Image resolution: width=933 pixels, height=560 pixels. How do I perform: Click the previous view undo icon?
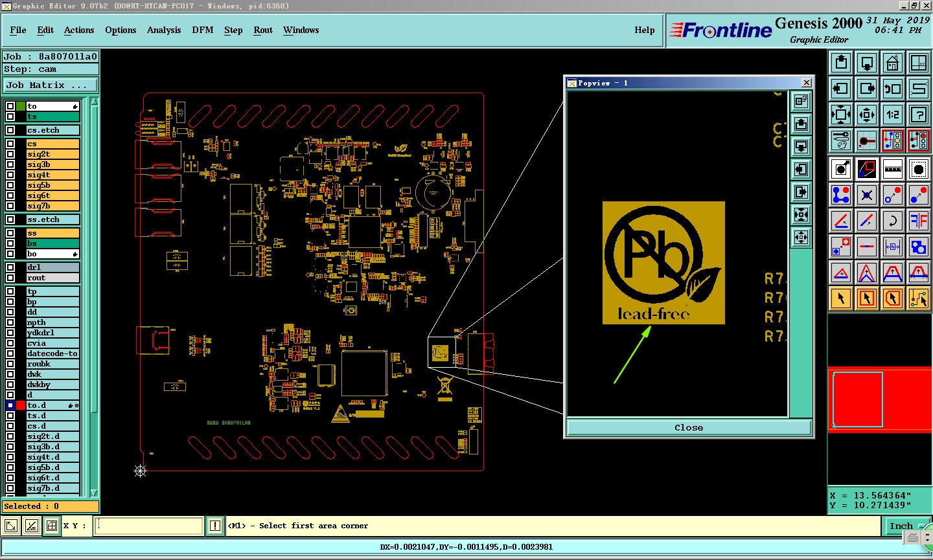893,89
